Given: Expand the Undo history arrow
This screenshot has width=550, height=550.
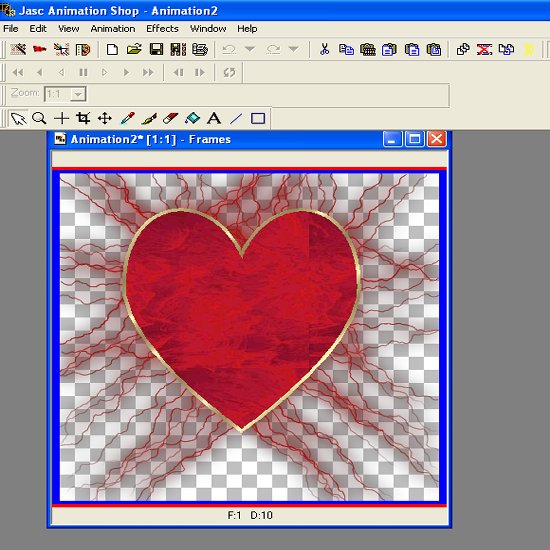Looking at the screenshot, I should coord(250,49).
